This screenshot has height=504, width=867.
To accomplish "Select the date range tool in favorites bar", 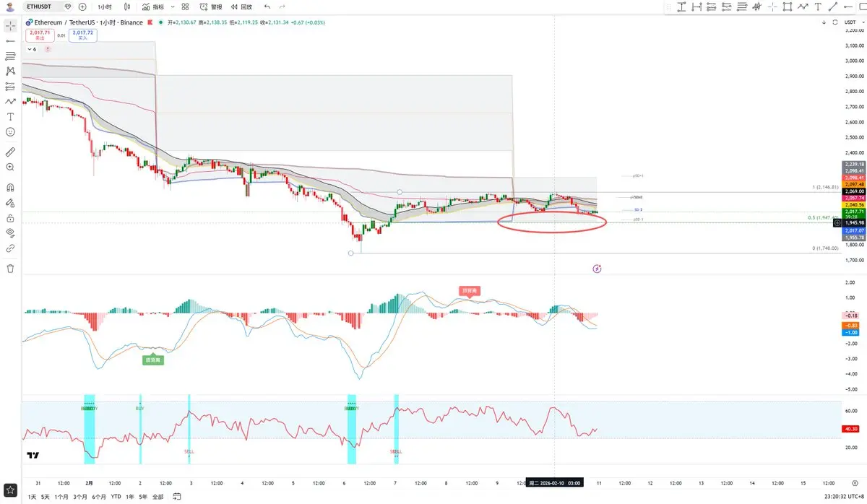I will (x=696, y=6).
